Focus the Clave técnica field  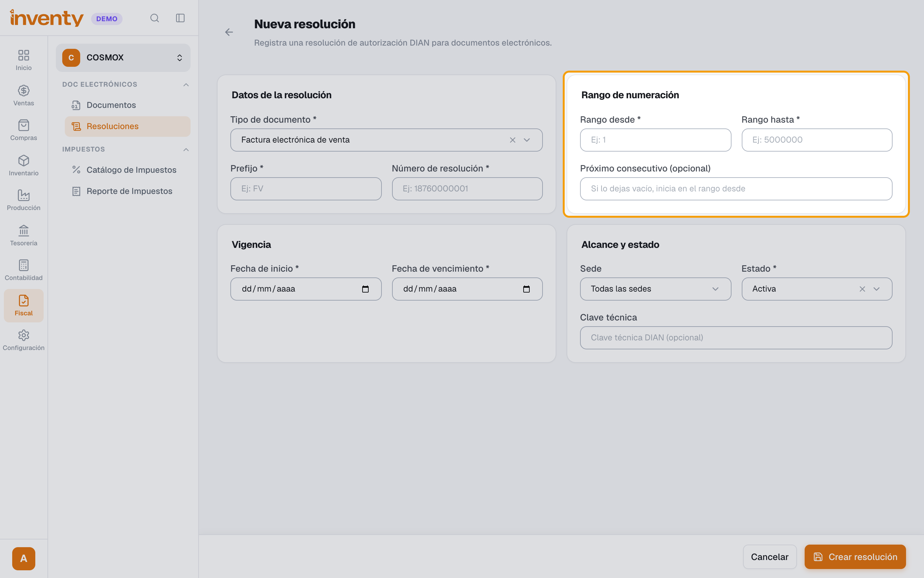(736, 338)
